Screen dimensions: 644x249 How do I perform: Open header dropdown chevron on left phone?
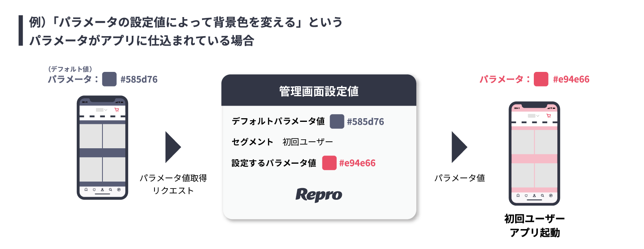pos(106,110)
